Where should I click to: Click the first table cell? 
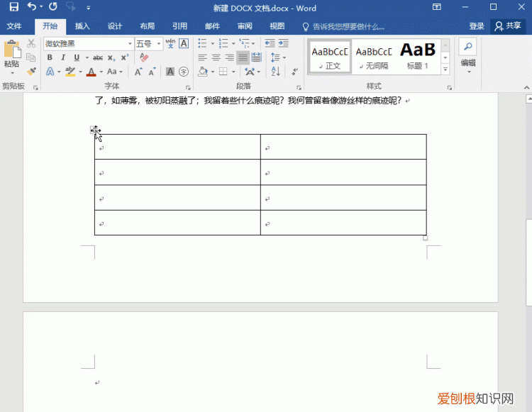pos(177,147)
